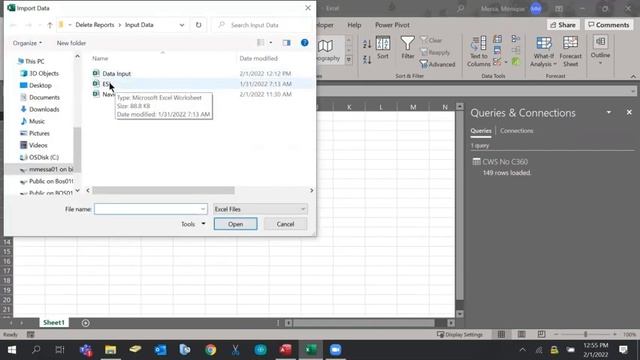Cancel the Import Data dialog

click(x=285, y=224)
